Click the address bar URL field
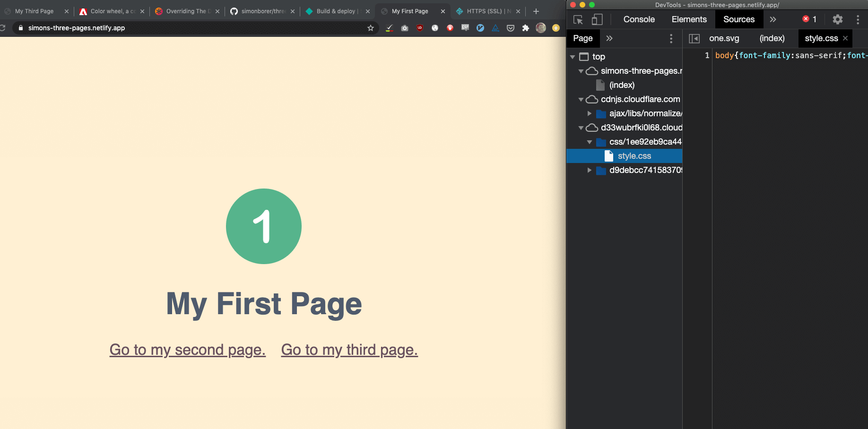This screenshot has height=429, width=868. pyautogui.click(x=189, y=28)
